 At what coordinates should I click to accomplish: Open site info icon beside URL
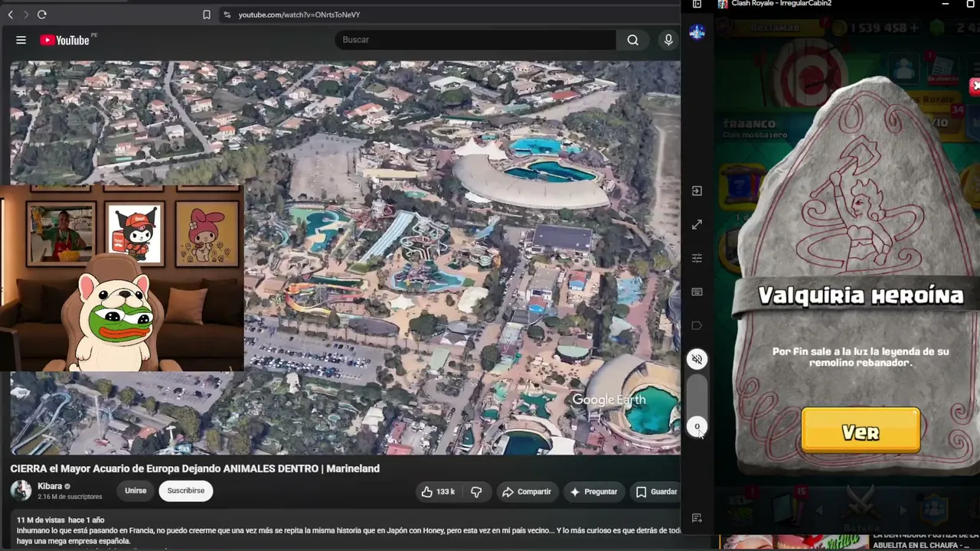tap(227, 15)
